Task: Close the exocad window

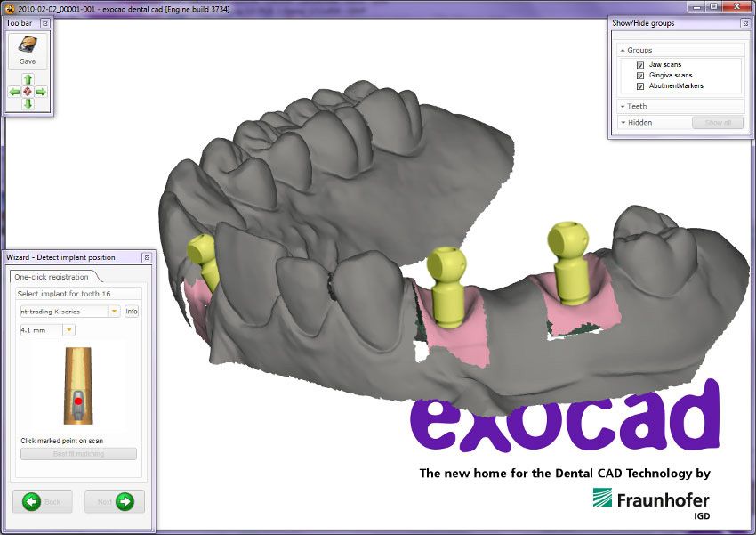Action: tap(737, 6)
